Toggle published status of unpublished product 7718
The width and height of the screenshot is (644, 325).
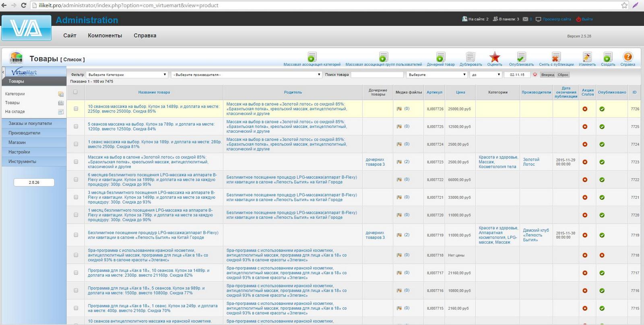602,255
